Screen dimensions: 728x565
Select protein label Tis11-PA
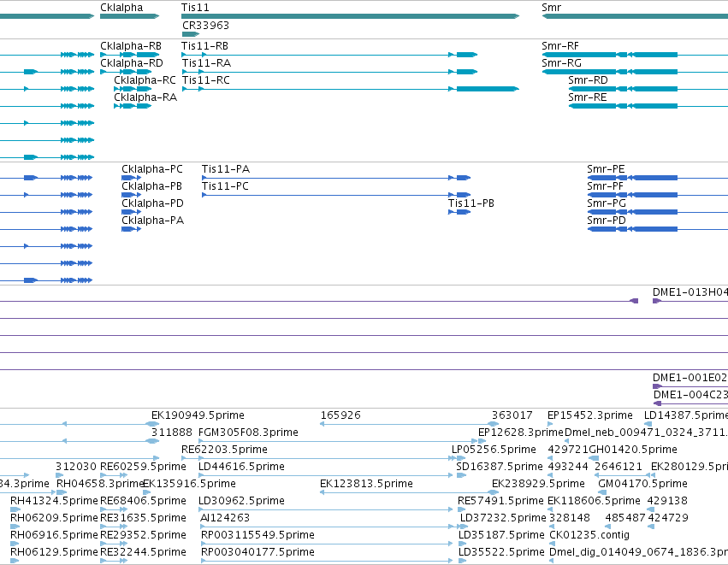click(x=226, y=169)
